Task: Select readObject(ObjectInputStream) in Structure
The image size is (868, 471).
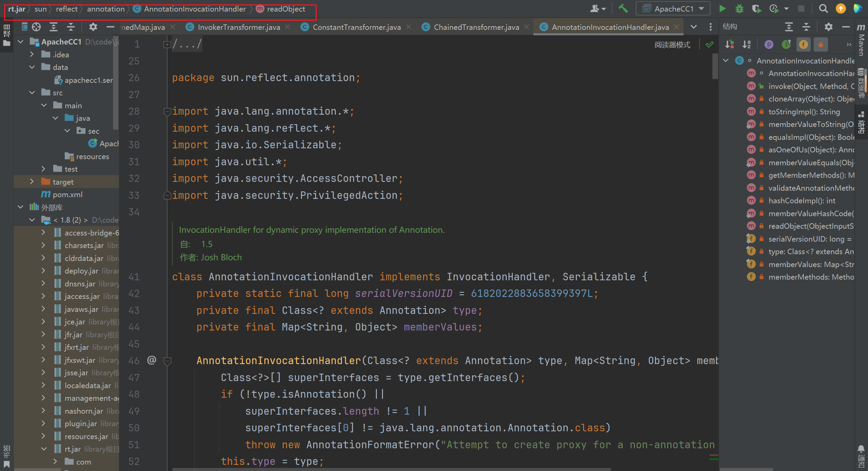Action: [x=811, y=226]
